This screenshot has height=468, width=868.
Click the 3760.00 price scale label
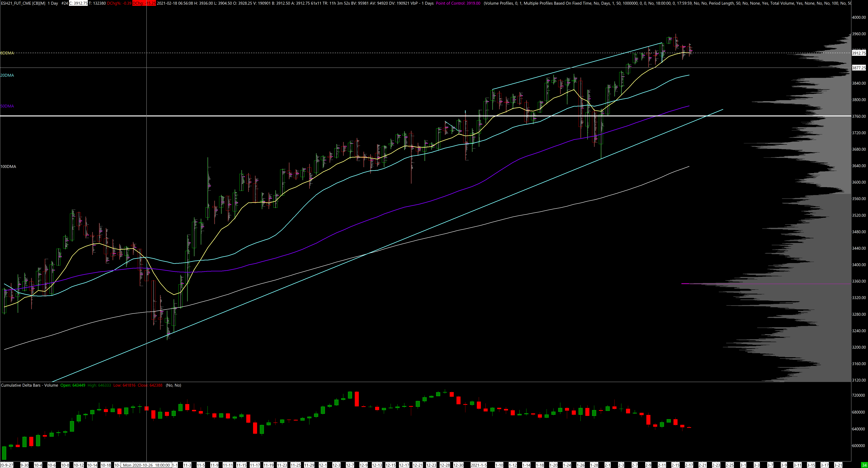click(x=858, y=116)
